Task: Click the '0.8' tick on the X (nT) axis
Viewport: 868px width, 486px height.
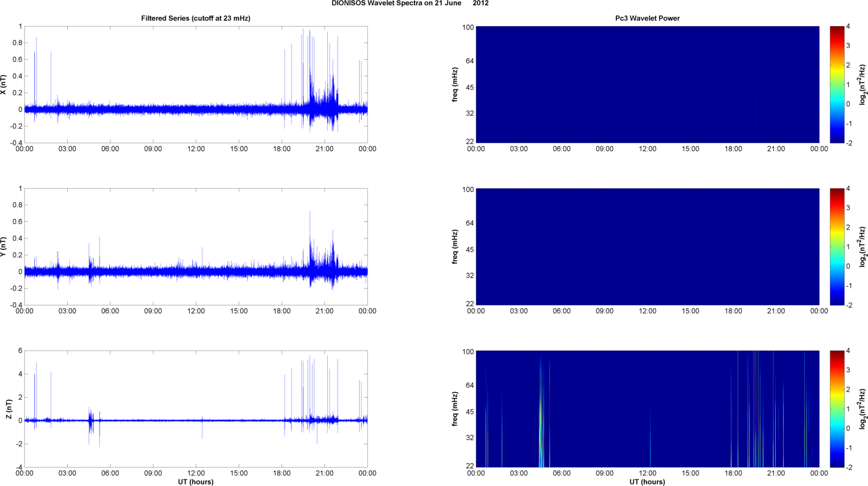Action: point(17,43)
